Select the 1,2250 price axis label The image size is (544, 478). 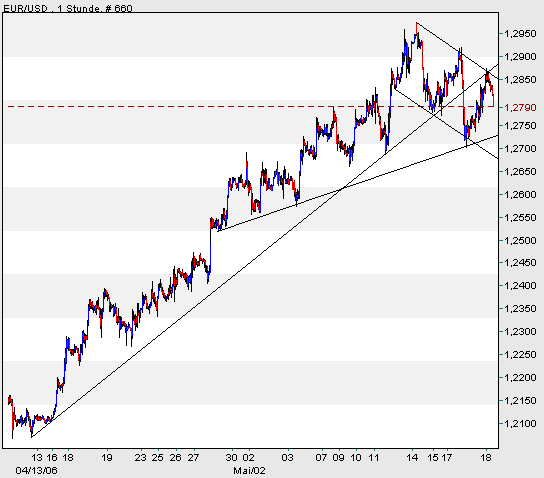(520, 355)
